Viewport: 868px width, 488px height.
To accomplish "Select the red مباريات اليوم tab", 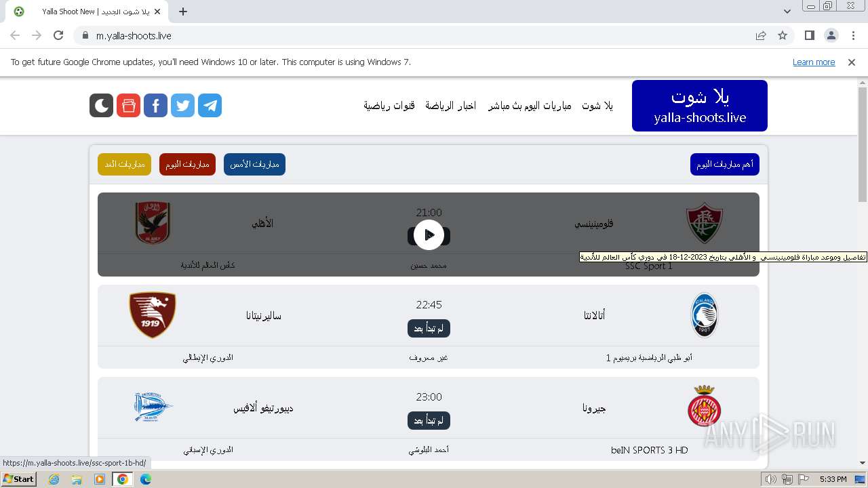I will pos(187,164).
